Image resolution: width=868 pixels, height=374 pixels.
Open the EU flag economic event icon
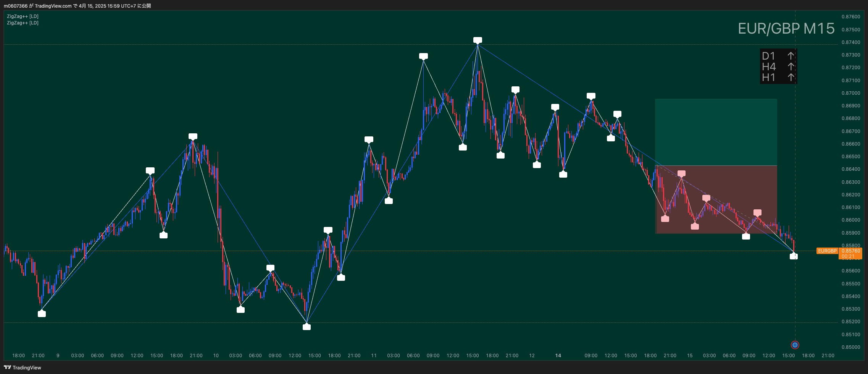(x=795, y=345)
